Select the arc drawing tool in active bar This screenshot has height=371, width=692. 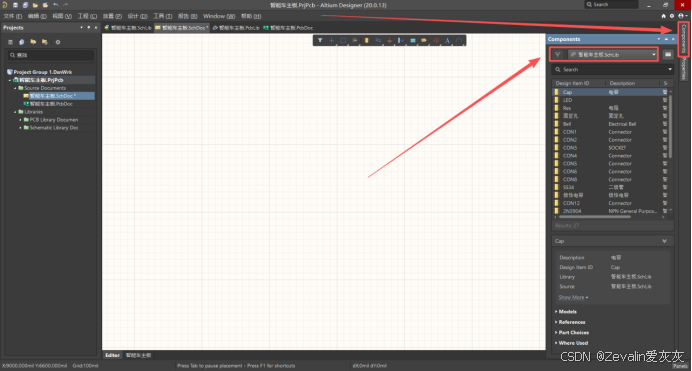(x=459, y=41)
